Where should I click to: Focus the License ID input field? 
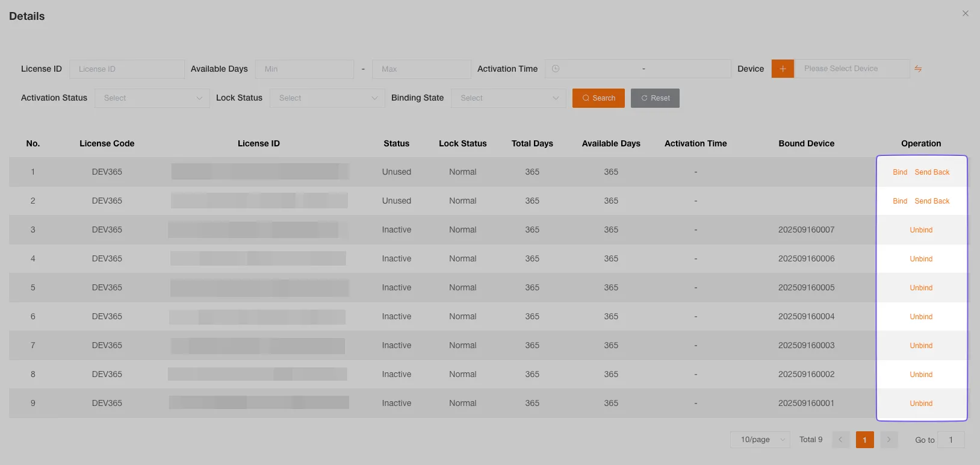coord(127,69)
